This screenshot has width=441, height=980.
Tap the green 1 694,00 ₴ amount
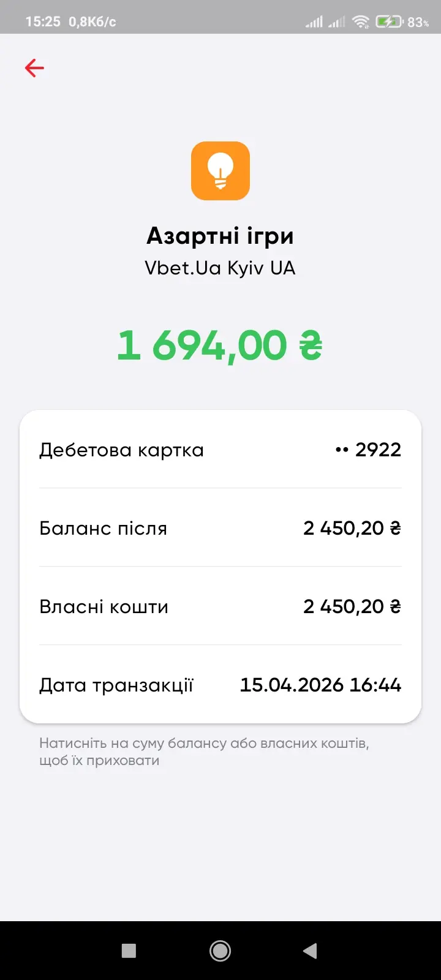click(220, 345)
